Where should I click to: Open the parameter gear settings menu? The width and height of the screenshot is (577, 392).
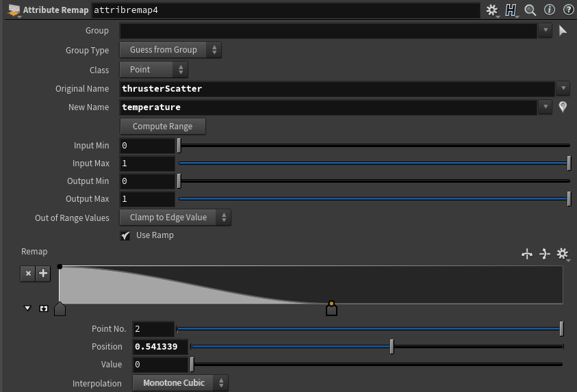491,10
